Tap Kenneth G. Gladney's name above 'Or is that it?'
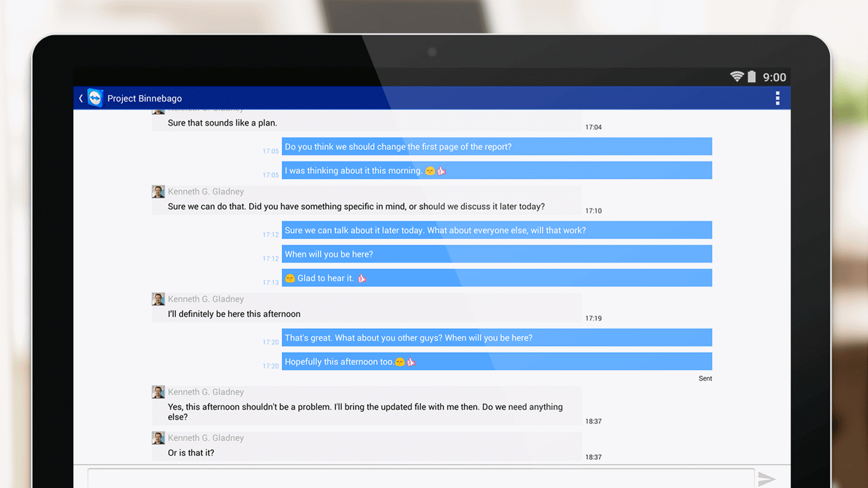The image size is (868, 488). click(206, 438)
